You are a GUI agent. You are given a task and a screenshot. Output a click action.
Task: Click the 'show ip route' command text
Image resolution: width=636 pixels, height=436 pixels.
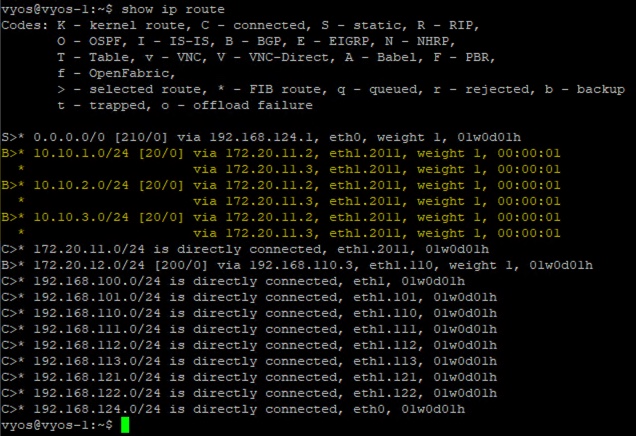[173, 9]
